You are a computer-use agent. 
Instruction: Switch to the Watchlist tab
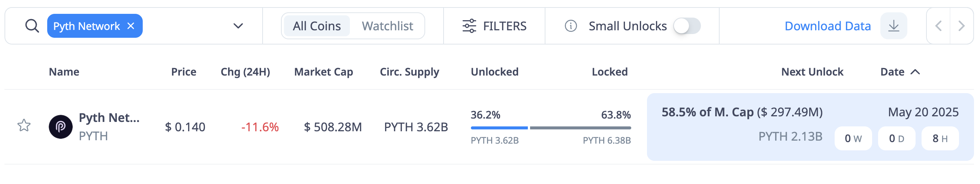387,26
